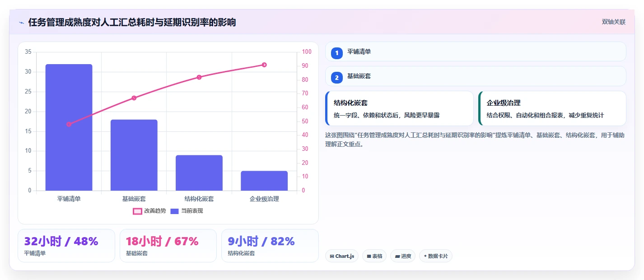Click the 统一字段、依赖和状态后 description text
Screen dimensions: 644x280
click(x=387, y=116)
